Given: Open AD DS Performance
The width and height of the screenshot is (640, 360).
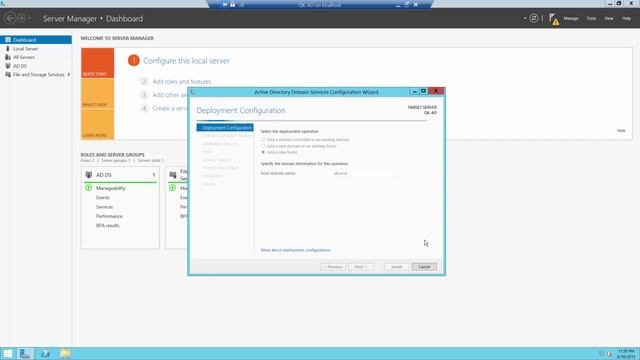Looking at the screenshot, I should point(109,216).
